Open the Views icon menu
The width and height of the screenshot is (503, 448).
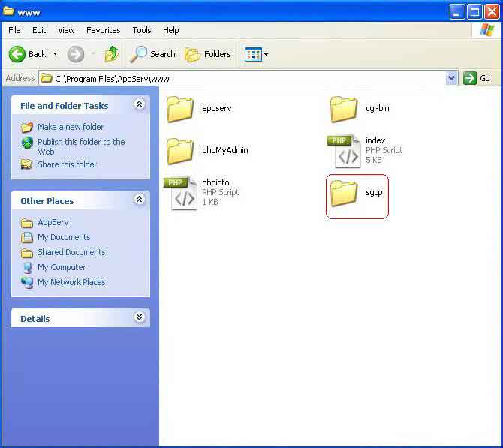tap(253, 54)
